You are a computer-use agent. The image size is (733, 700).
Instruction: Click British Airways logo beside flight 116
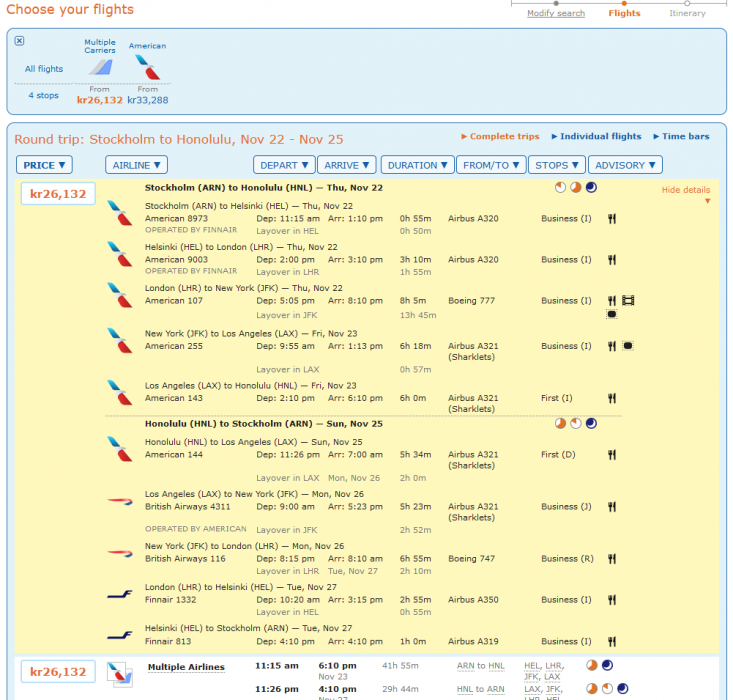[119, 554]
